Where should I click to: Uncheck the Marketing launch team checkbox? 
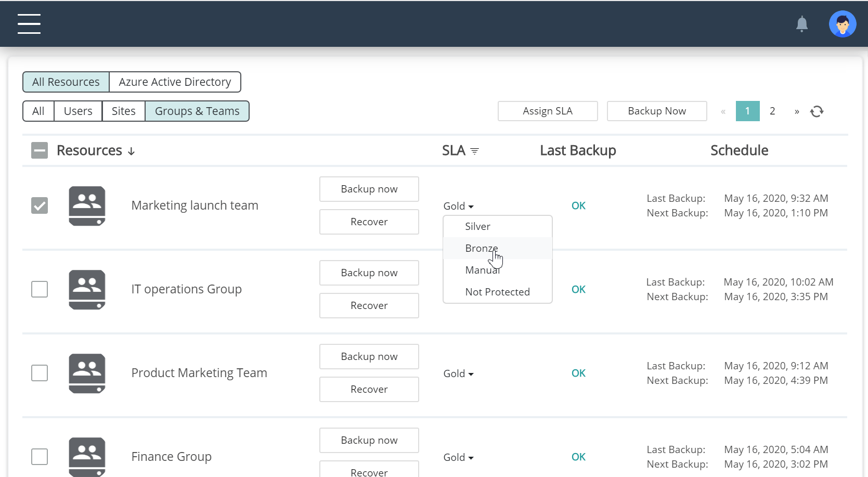[x=40, y=205]
